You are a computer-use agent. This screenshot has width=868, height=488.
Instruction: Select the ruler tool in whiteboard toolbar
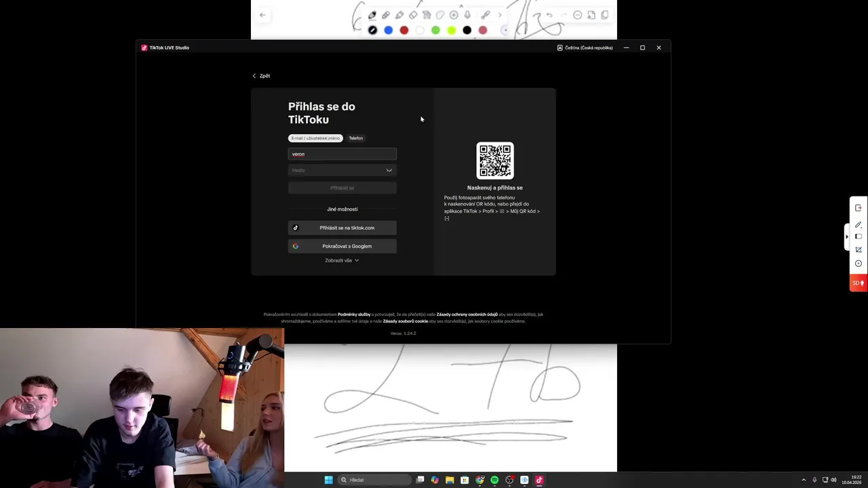click(427, 15)
